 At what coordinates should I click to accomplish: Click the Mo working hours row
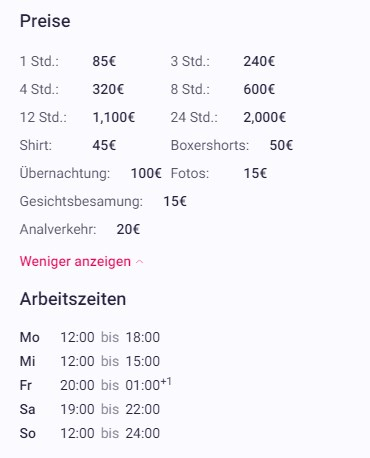pos(90,337)
